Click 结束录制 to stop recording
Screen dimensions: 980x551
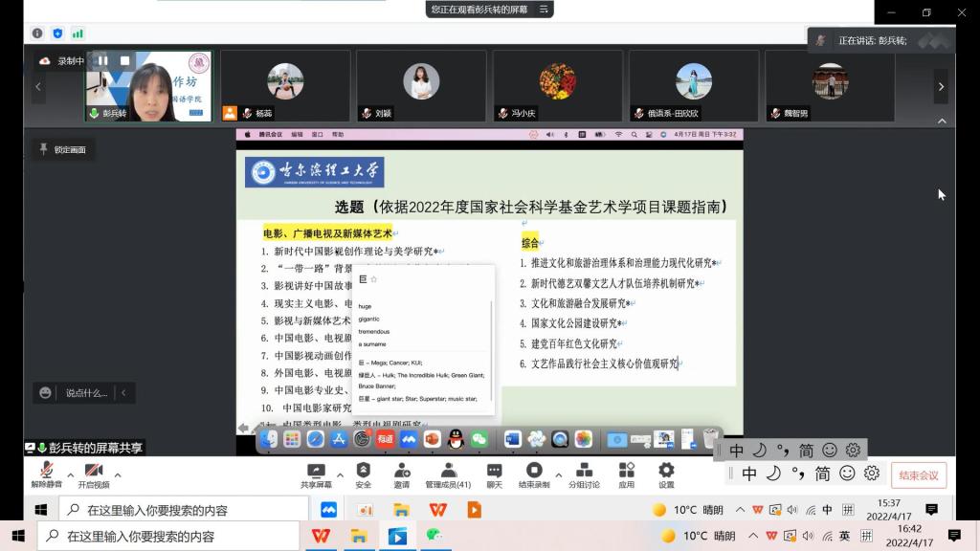pyautogui.click(x=534, y=471)
